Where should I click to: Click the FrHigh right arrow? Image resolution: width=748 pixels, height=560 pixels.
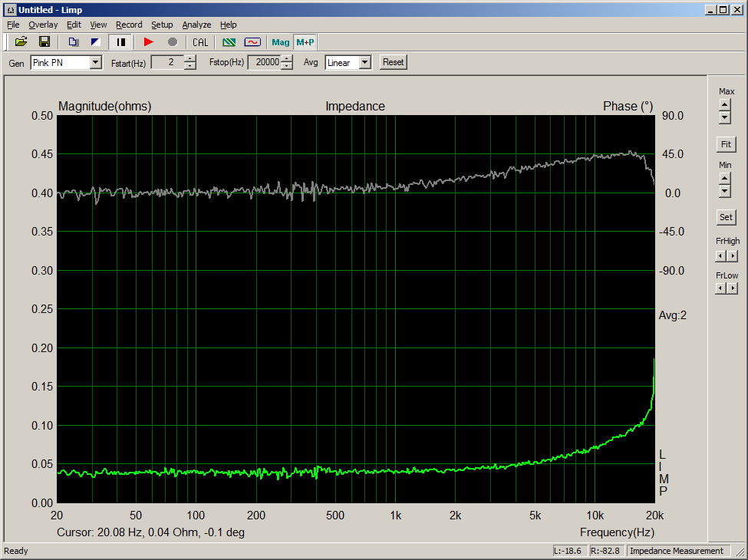click(x=732, y=256)
